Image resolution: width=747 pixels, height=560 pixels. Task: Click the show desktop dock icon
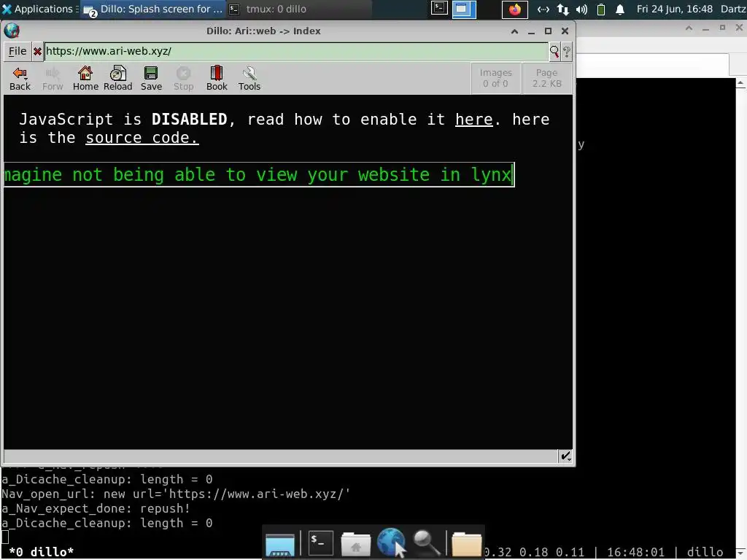(280, 544)
